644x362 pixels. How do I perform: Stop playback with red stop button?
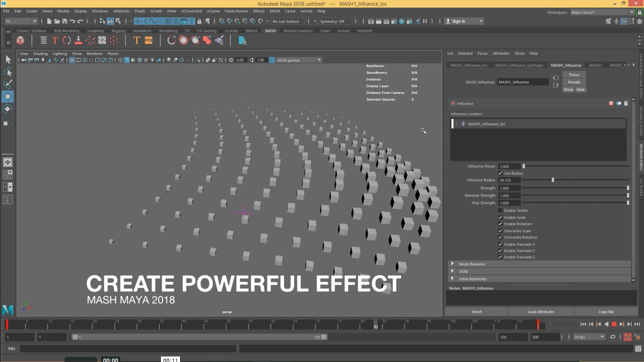tap(614, 324)
